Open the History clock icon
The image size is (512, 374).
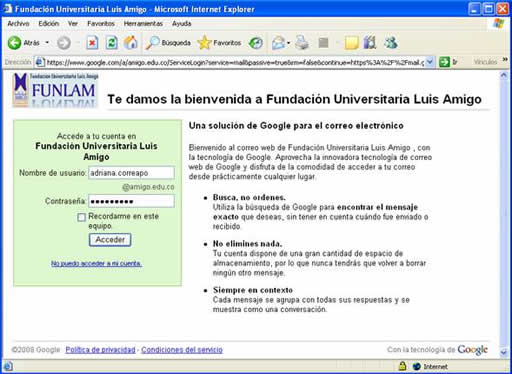256,43
